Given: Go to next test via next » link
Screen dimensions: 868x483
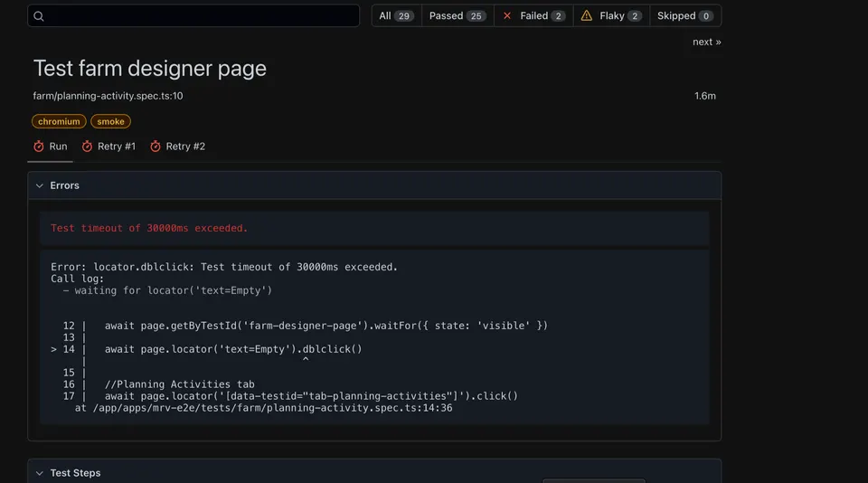Looking at the screenshot, I should point(706,42).
